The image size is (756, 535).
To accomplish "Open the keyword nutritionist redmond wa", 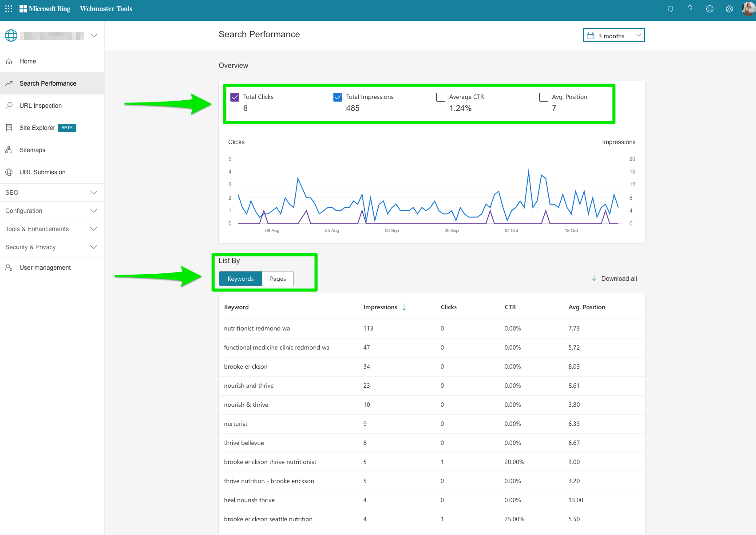I will 257,328.
